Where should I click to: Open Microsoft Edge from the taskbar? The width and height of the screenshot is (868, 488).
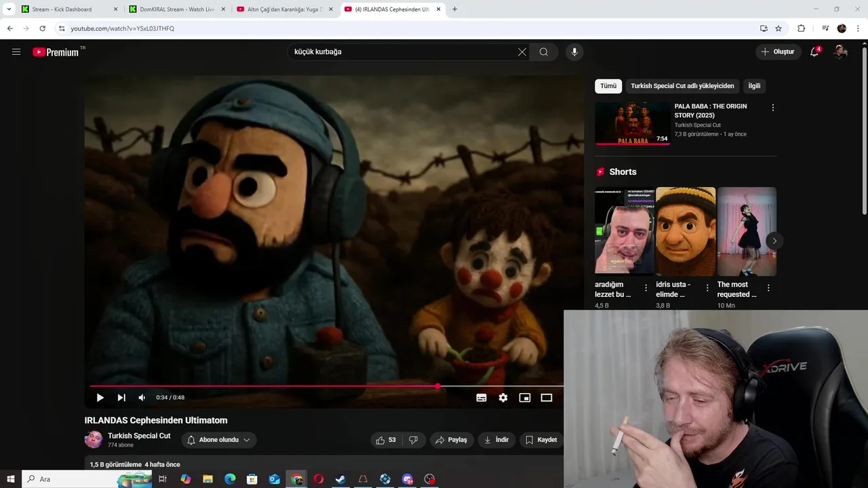coord(230,479)
